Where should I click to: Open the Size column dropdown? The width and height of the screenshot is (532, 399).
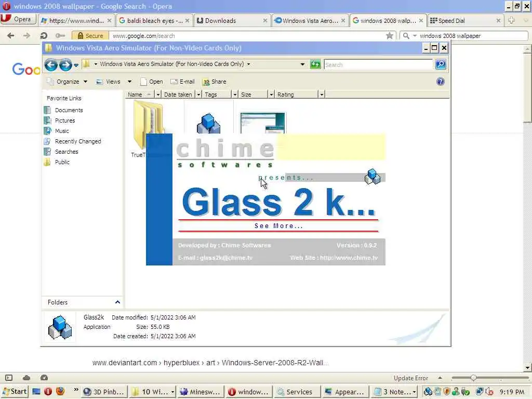point(271,95)
